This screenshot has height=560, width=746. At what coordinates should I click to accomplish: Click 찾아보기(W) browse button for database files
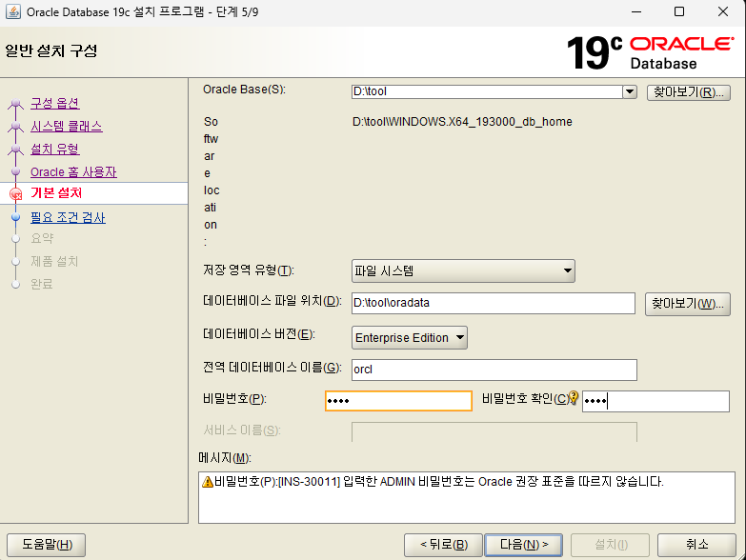(688, 304)
